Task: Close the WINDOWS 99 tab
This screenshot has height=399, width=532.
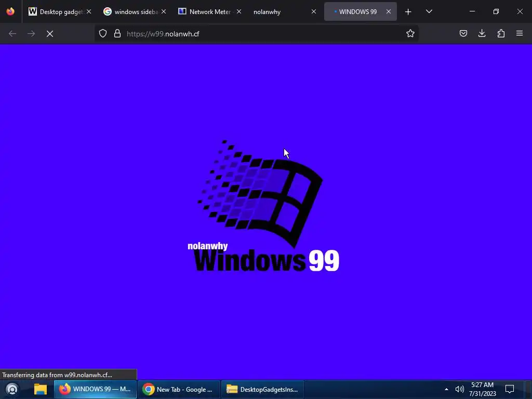Action: point(389,11)
